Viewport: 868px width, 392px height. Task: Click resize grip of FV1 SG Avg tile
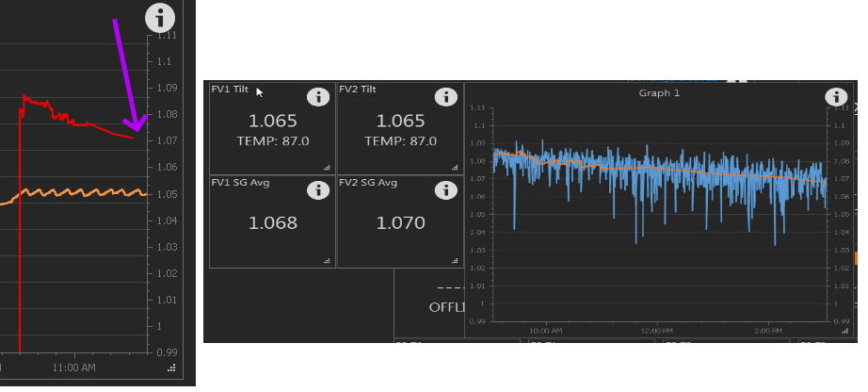click(327, 261)
